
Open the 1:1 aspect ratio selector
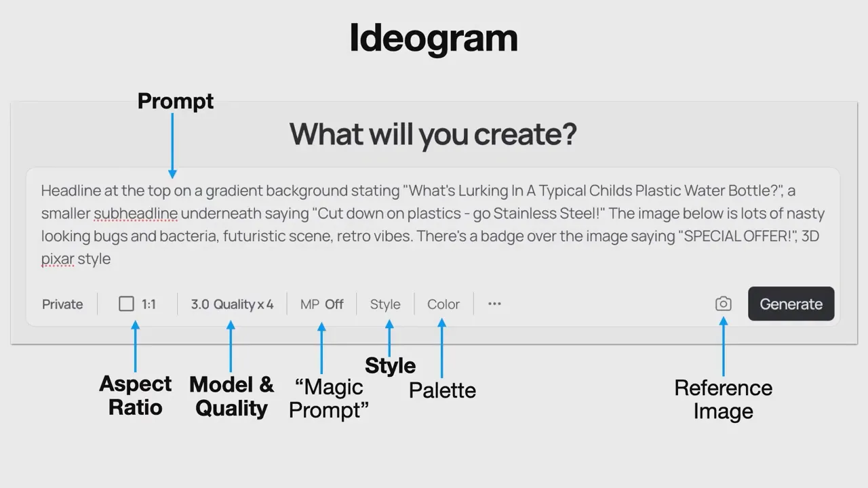[137, 304]
